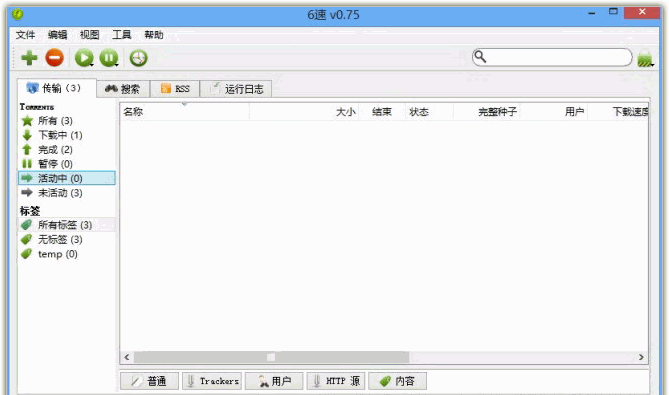Click the green lock icon beside search
This screenshot has width=669, height=395.
point(645,58)
